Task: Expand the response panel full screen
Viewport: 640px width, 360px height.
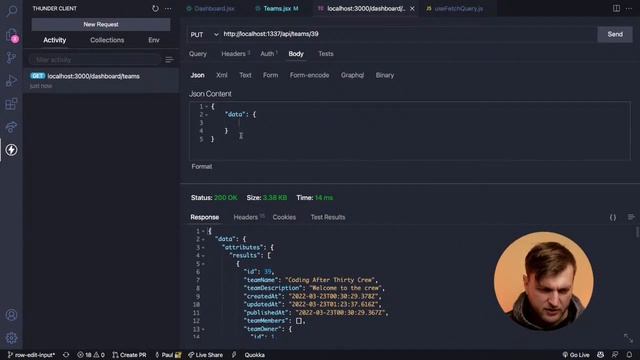Action: click(x=629, y=338)
